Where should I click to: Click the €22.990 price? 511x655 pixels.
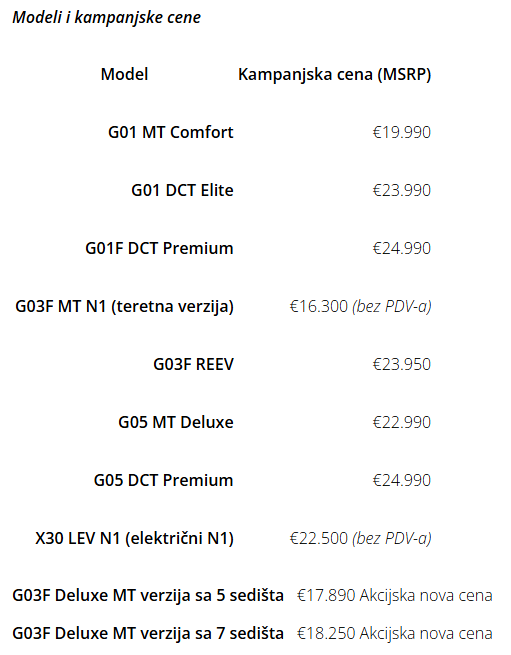coord(402,422)
